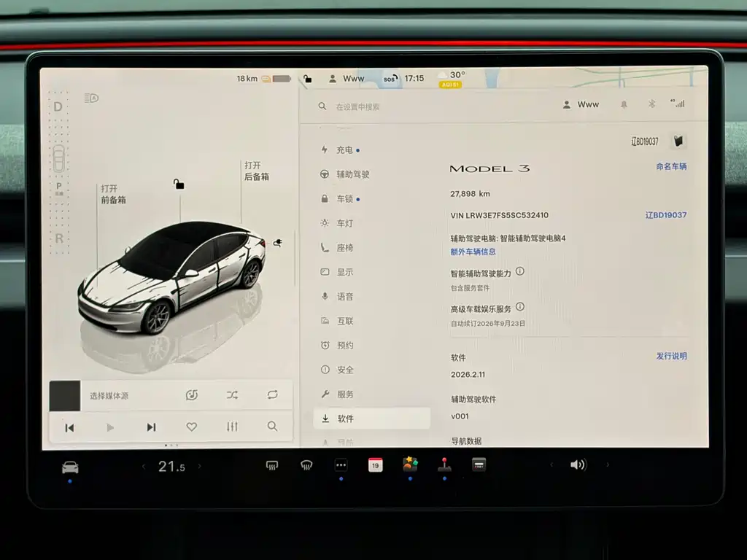The image size is (747, 560).
Task: Click the 辽BD19037 link beside VIN
Action: pos(666,215)
